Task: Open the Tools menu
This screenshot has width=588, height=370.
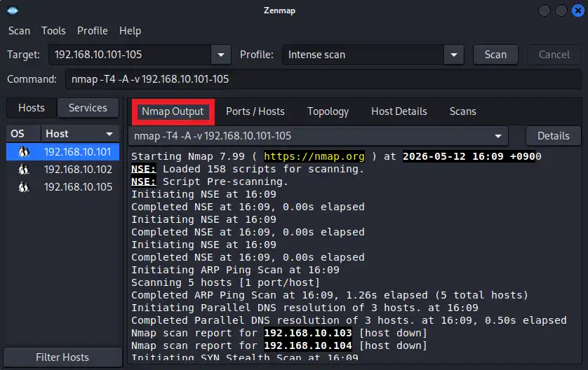Action: [53, 31]
